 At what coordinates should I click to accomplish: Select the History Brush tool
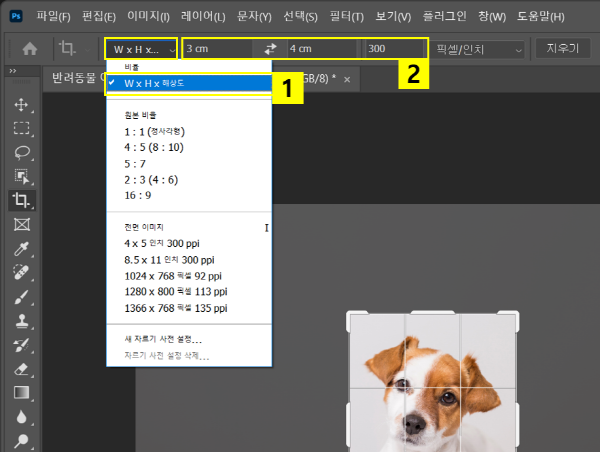pos(21,345)
